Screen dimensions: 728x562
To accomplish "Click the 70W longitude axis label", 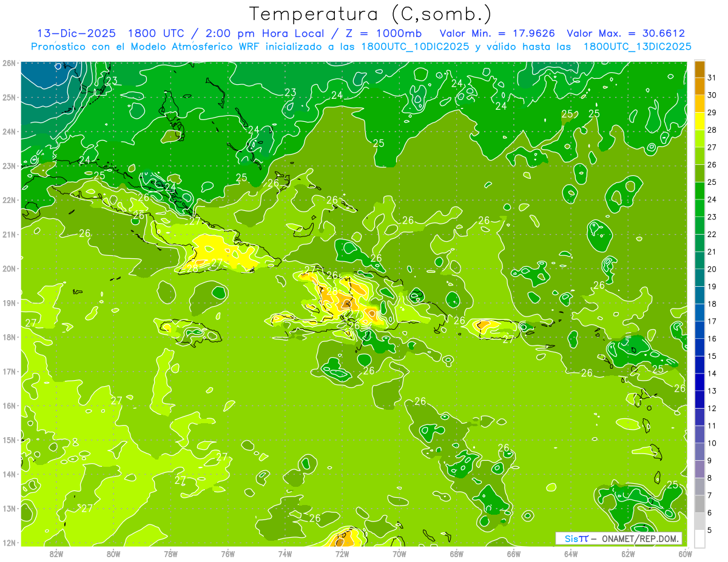I will [x=399, y=554].
